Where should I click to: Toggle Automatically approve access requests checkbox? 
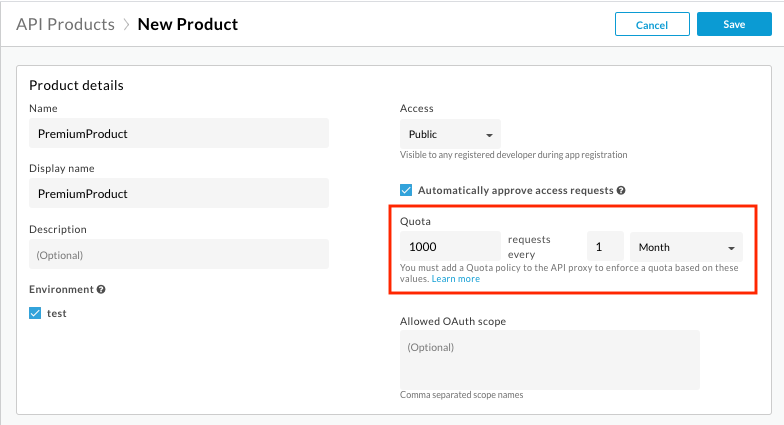(406, 190)
